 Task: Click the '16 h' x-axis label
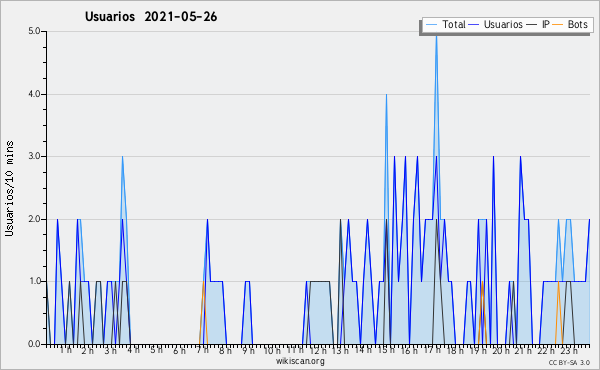(409, 350)
